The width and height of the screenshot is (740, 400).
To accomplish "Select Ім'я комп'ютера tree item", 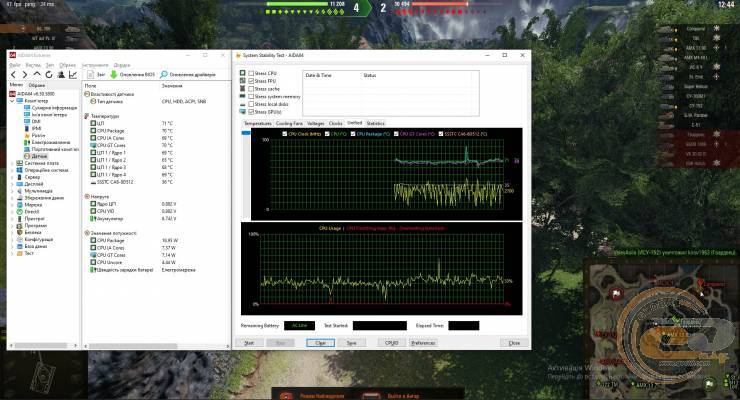I will tap(45, 115).
